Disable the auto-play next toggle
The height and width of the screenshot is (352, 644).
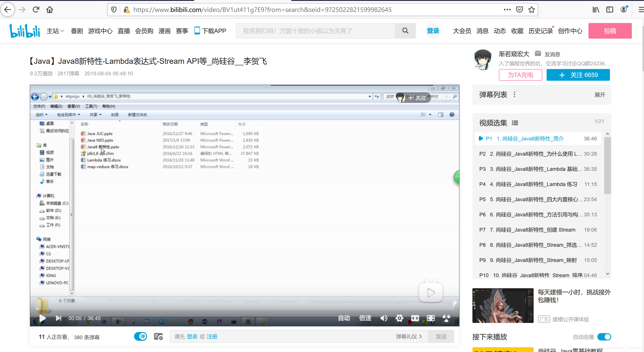604,337
